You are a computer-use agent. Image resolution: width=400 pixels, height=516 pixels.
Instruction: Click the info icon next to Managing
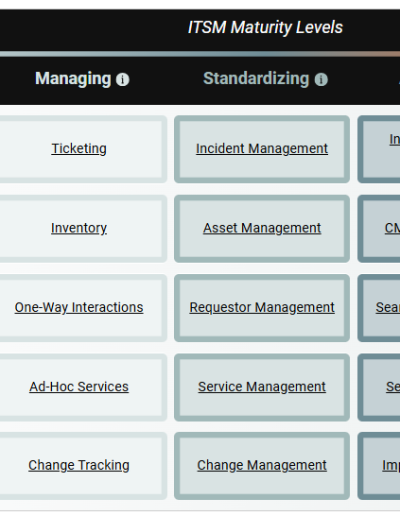[122, 80]
